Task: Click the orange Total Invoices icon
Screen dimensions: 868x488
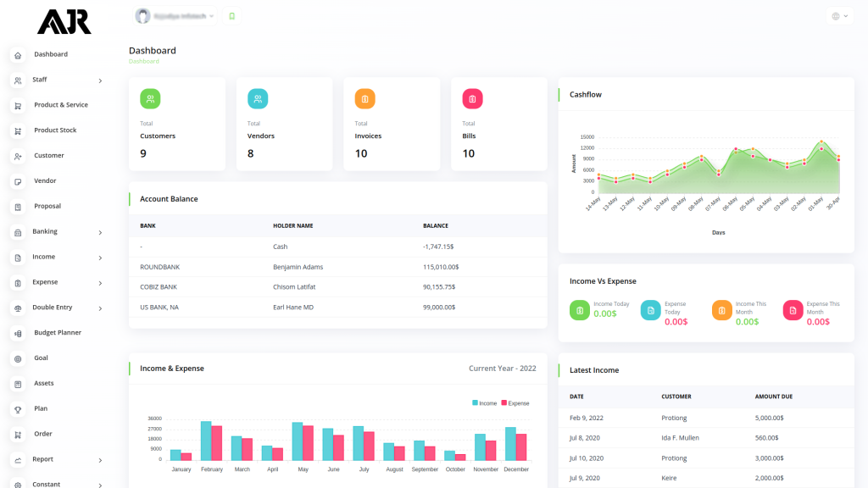Action: [x=364, y=99]
